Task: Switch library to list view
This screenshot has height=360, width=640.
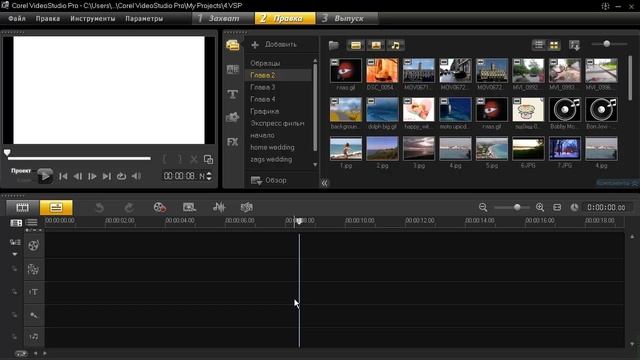Action: coord(539,45)
